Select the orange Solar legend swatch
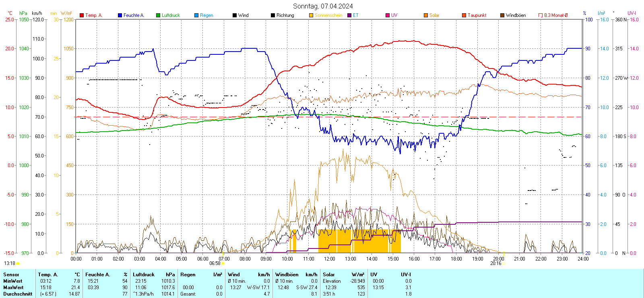 [426, 15]
